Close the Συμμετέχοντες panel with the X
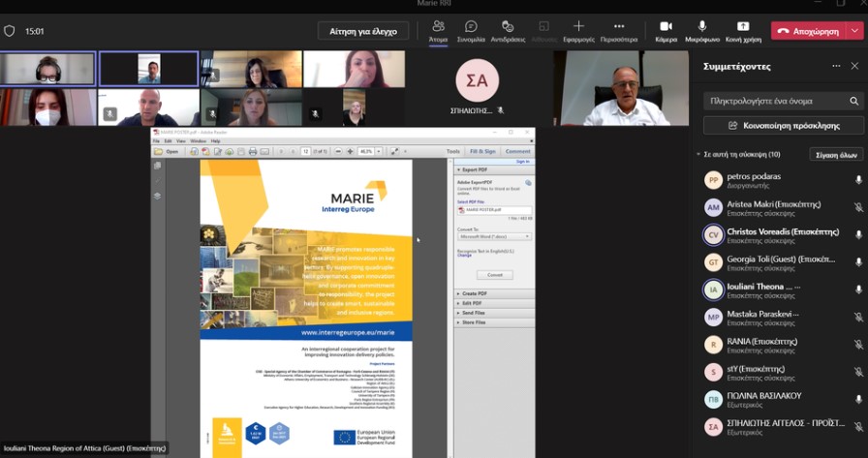The width and height of the screenshot is (868, 458). tap(854, 66)
